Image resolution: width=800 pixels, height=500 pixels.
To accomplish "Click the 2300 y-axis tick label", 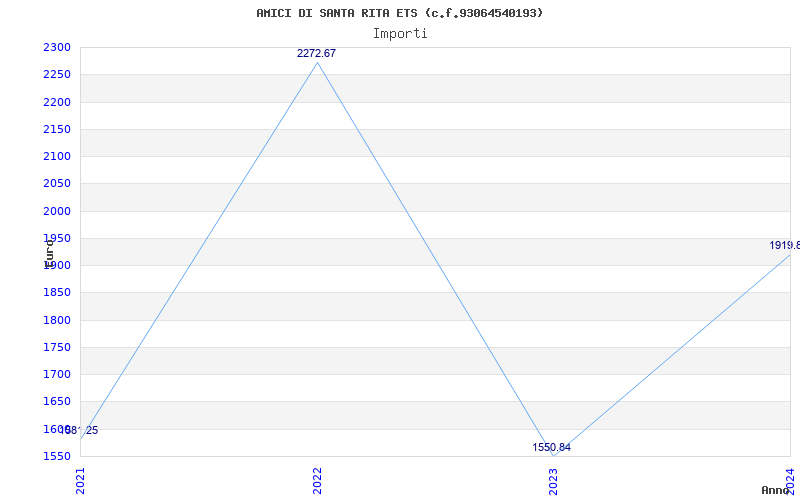I will point(57,47).
